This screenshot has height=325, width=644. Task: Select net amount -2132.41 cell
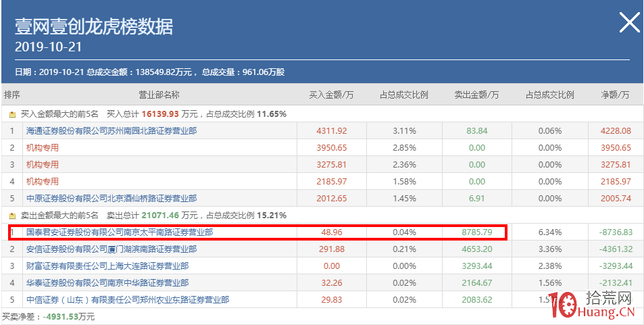[615, 282]
